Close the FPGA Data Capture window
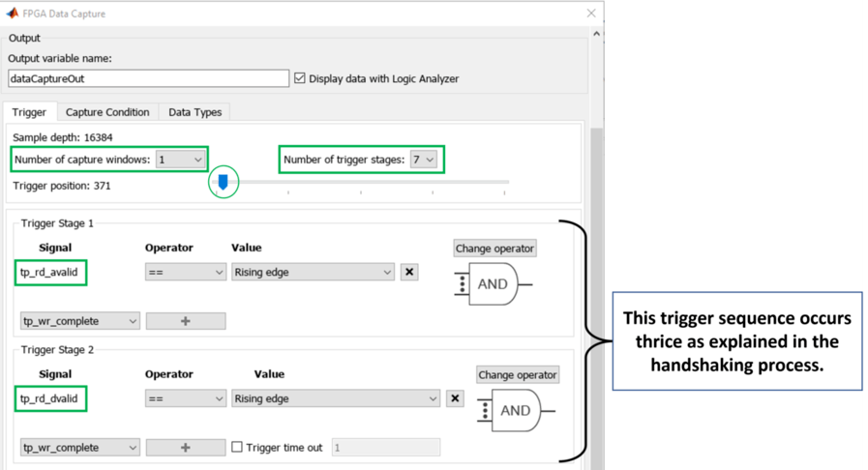Screen dimensions: 868x470 click(x=591, y=15)
